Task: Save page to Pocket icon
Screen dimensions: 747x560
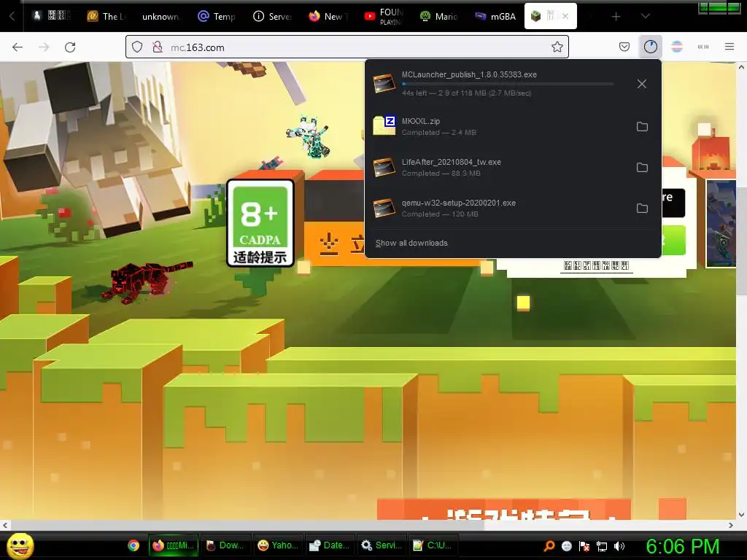Action: tap(624, 47)
